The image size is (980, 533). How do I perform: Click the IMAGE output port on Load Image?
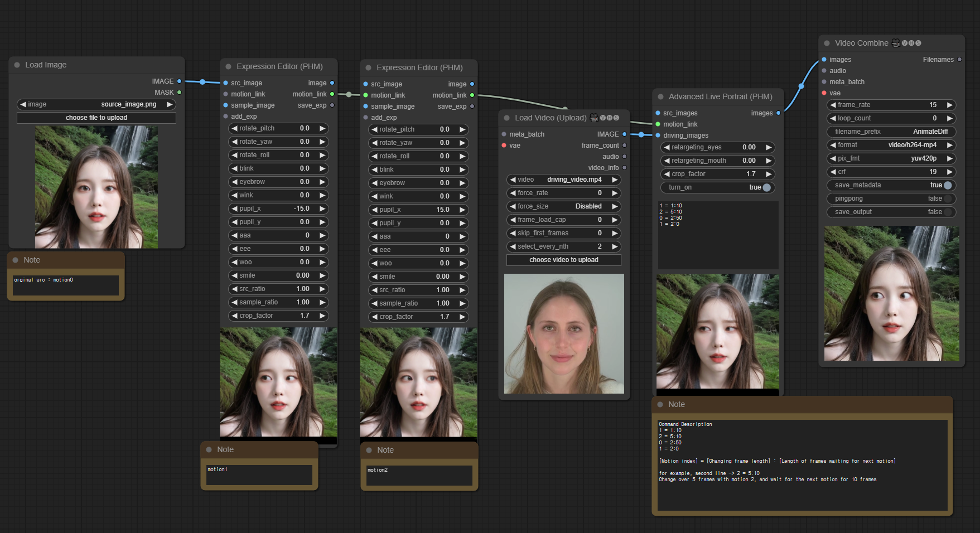click(179, 81)
